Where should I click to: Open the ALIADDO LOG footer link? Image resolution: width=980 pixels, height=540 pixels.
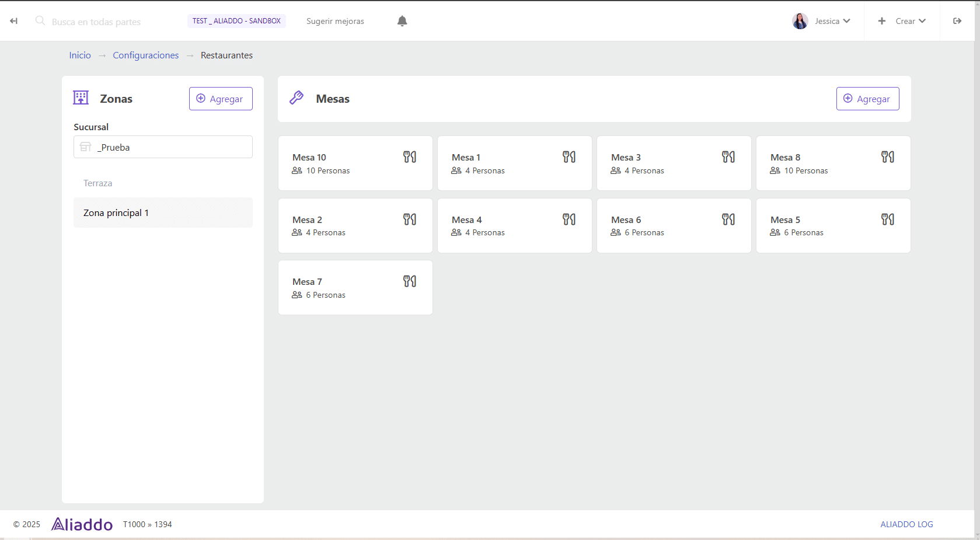[906, 524]
